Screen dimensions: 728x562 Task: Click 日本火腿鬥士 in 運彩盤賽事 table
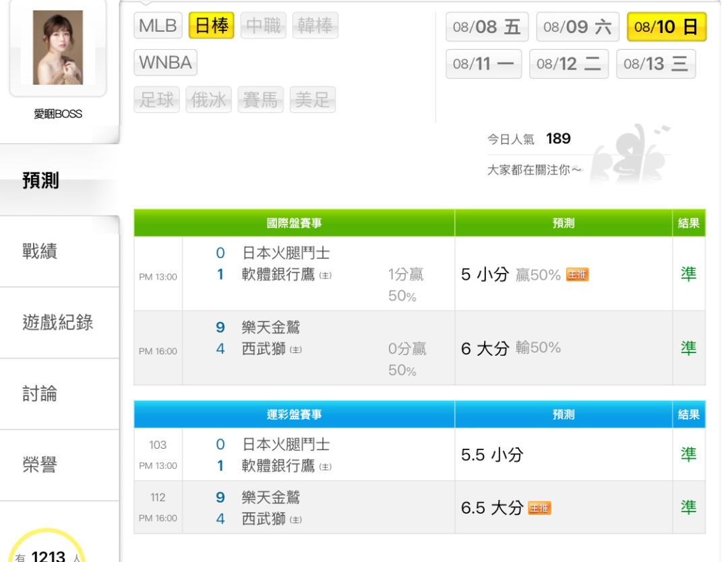tap(286, 445)
